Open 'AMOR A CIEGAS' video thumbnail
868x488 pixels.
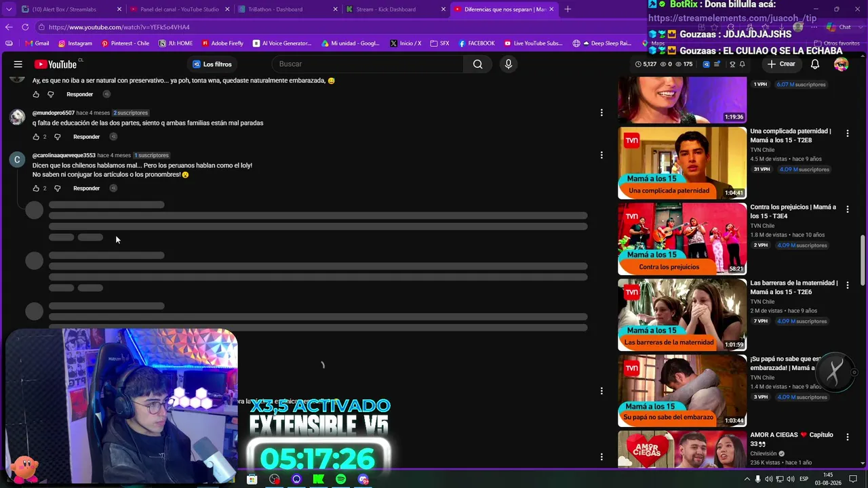pos(682,449)
